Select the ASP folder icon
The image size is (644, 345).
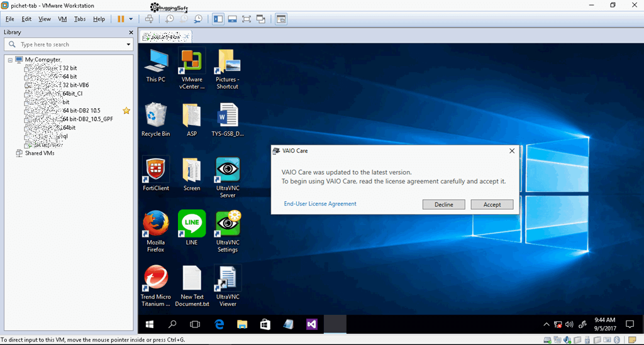coord(192,120)
